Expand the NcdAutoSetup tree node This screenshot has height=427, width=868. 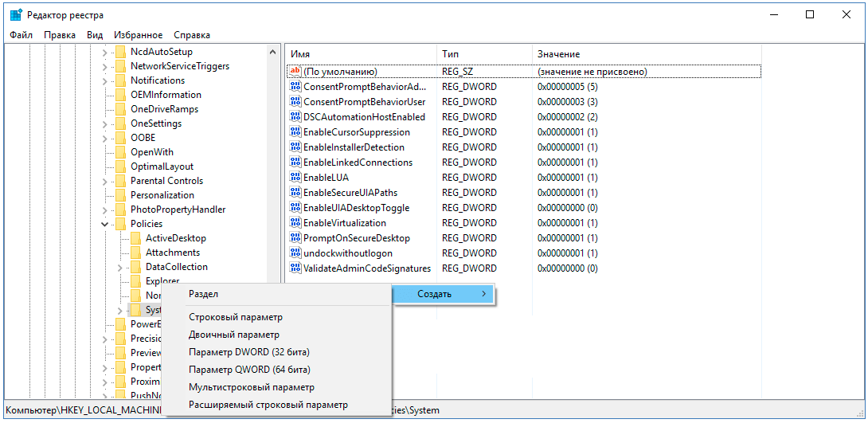105,52
